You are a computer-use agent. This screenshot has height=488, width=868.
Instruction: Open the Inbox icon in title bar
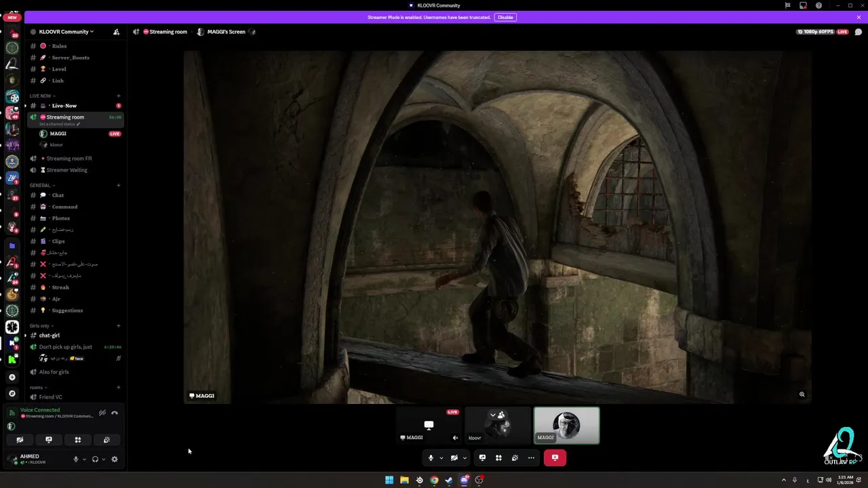click(803, 5)
